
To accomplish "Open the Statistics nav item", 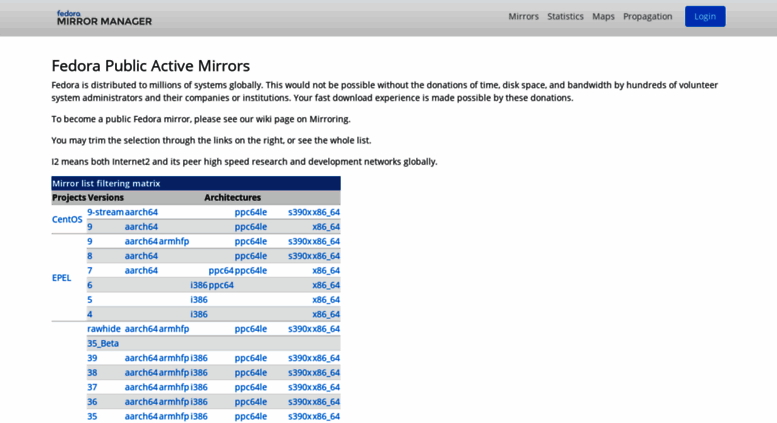I will click(565, 16).
